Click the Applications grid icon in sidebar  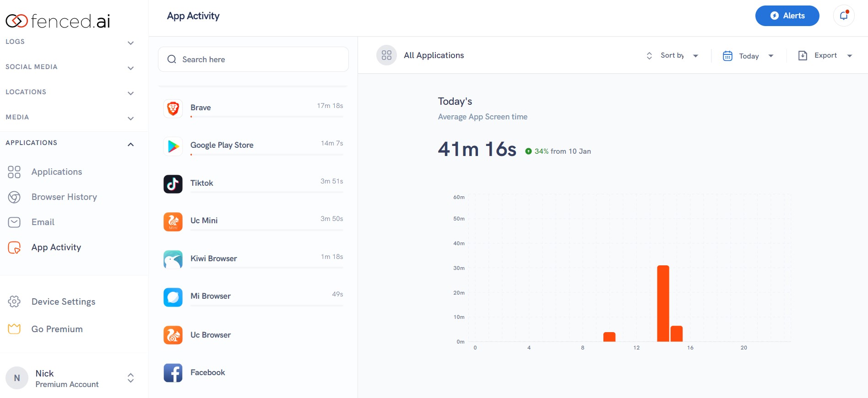point(14,172)
